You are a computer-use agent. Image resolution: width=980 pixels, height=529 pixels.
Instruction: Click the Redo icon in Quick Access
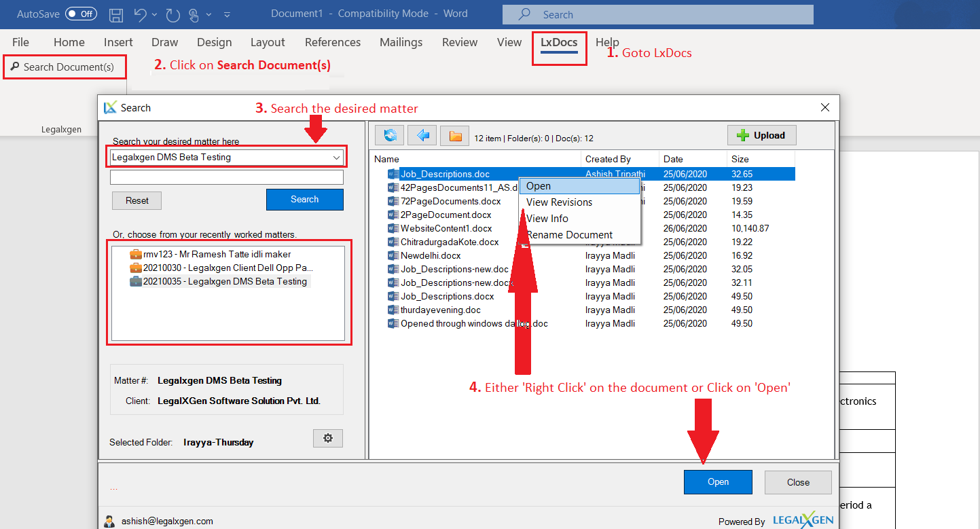pos(173,14)
